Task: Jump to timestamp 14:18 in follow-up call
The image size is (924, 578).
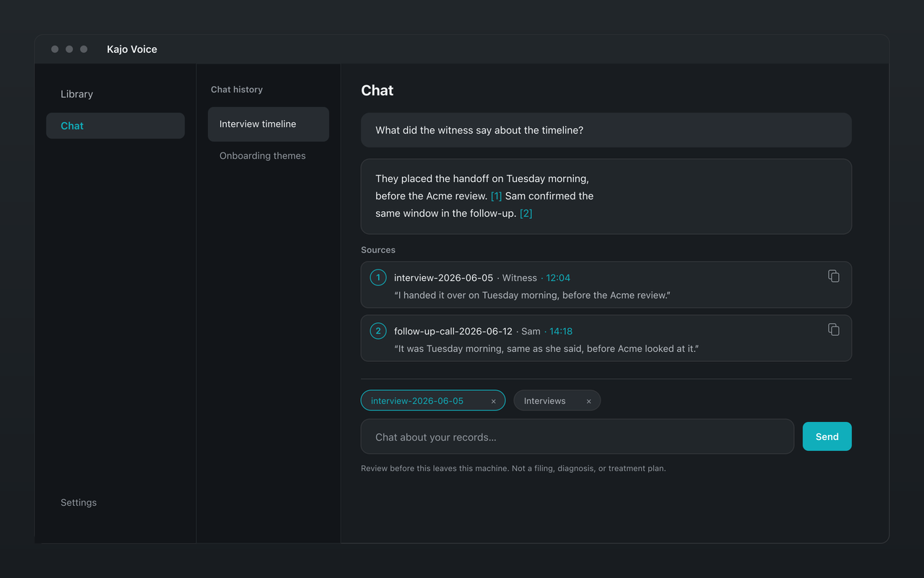Action: tap(561, 331)
